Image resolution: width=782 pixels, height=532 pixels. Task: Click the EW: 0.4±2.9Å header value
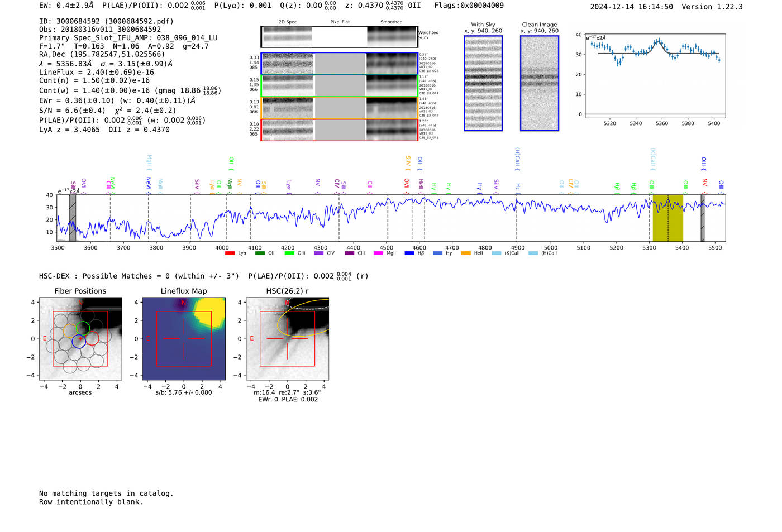point(66,6)
